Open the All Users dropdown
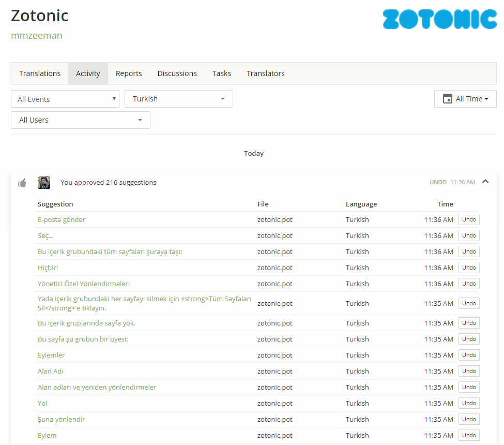The height and width of the screenshot is (445, 504). pos(81,120)
